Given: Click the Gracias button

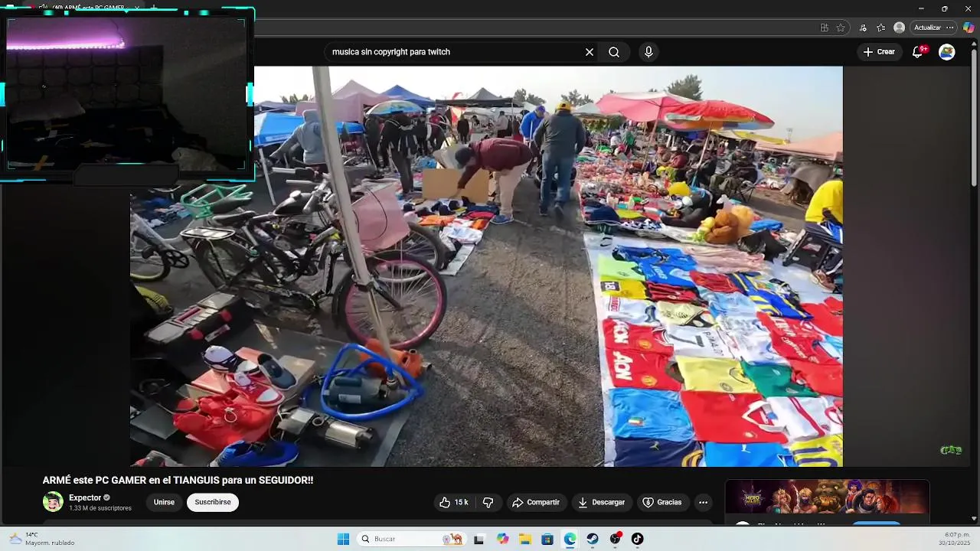Looking at the screenshot, I should pos(662,502).
